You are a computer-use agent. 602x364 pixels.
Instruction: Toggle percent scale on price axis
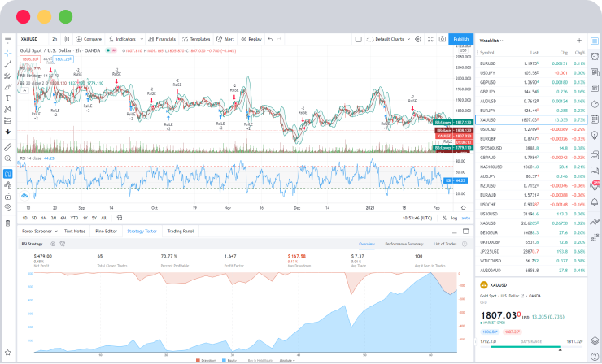pos(444,218)
